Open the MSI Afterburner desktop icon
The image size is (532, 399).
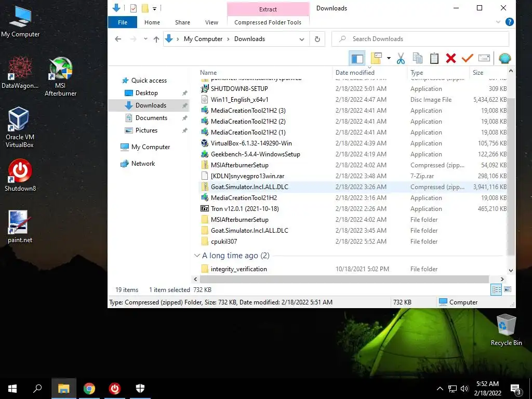60,76
